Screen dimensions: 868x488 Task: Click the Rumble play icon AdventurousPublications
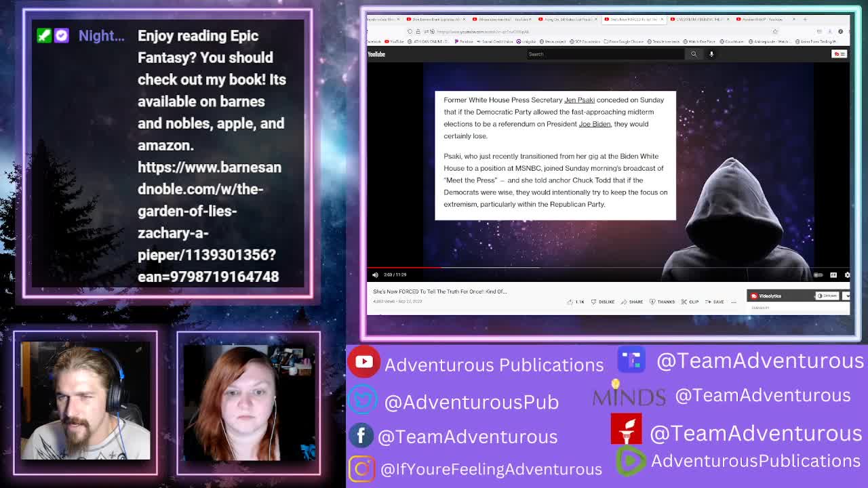[630, 461]
